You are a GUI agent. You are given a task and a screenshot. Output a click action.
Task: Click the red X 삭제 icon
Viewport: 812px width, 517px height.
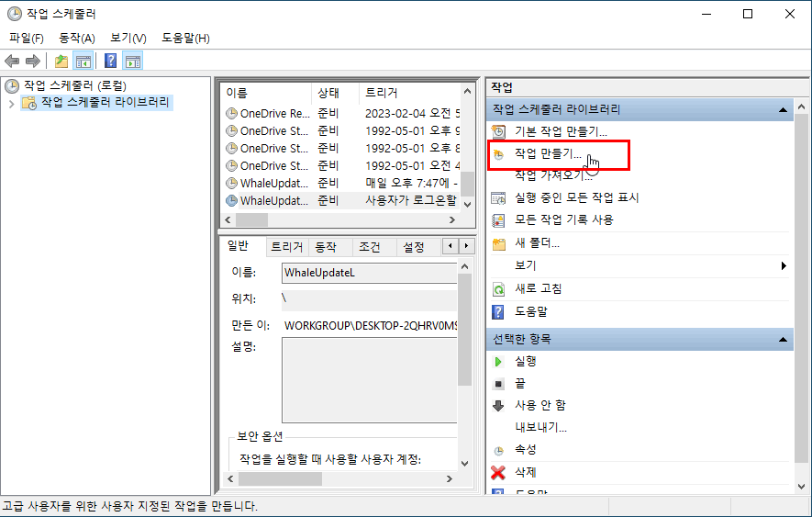click(x=498, y=473)
